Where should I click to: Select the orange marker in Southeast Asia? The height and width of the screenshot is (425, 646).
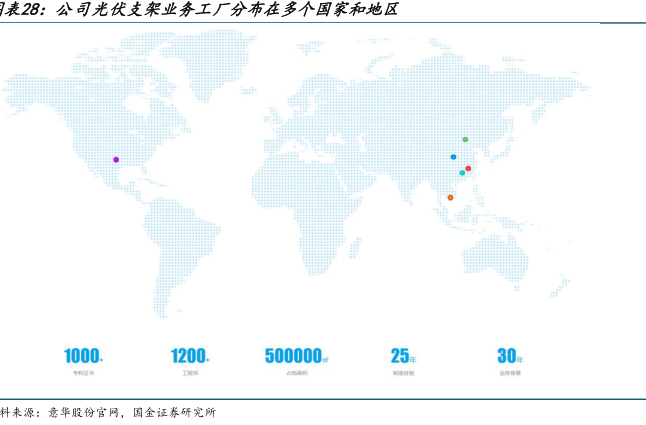tap(450, 197)
